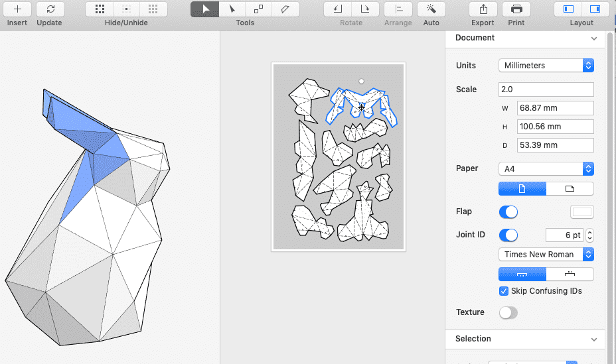The height and width of the screenshot is (364, 616).
Task: Click the Insert plus icon
Action: tap(17, 9)
